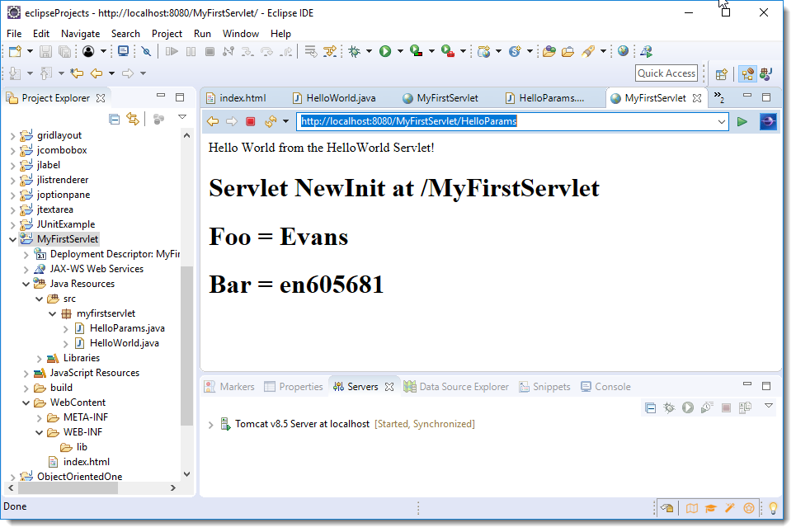Open Servers view menu triangle

(769, 406)
